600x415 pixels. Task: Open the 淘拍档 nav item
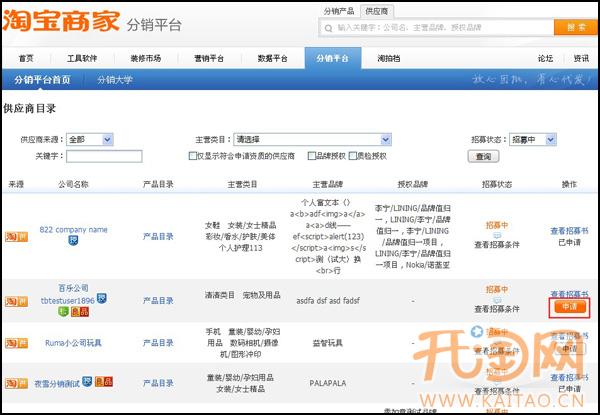[x=389, y=59]
